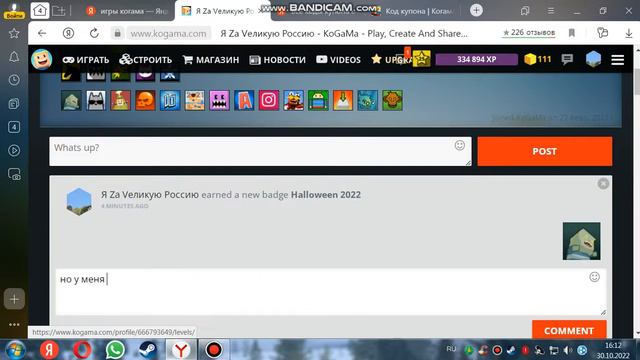Open Bandicam recorder in taskbar
Screen dimensions: 640x360
[x=213, y=350]
